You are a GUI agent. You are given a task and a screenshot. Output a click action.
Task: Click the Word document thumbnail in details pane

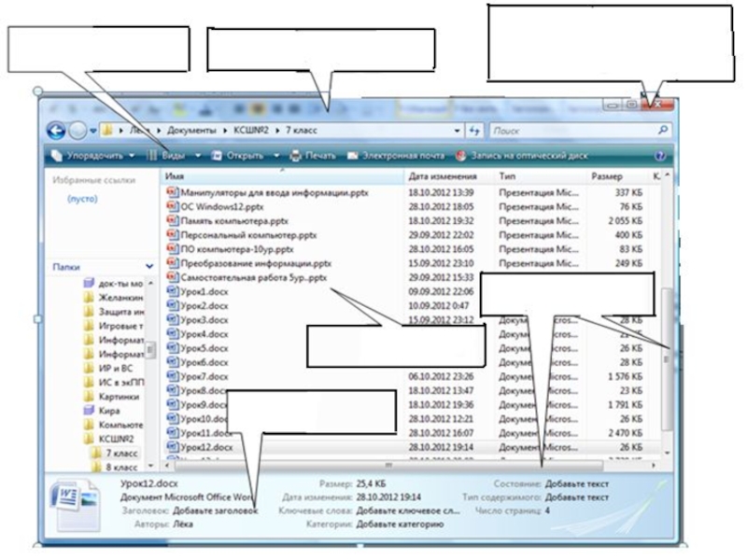click(x=76, y=505)
